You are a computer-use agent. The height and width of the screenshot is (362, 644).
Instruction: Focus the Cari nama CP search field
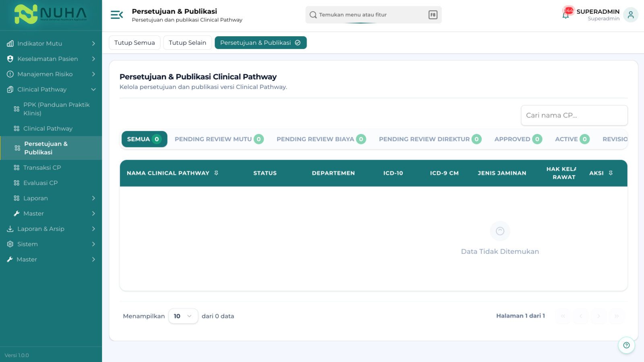point(574,115)
